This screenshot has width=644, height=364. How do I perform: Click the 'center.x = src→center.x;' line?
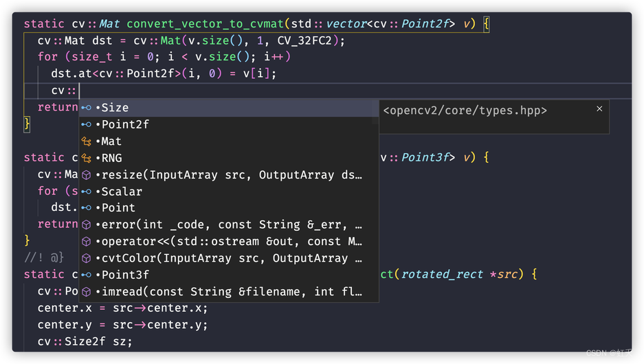pyautogui.click(x=123, y=308)
